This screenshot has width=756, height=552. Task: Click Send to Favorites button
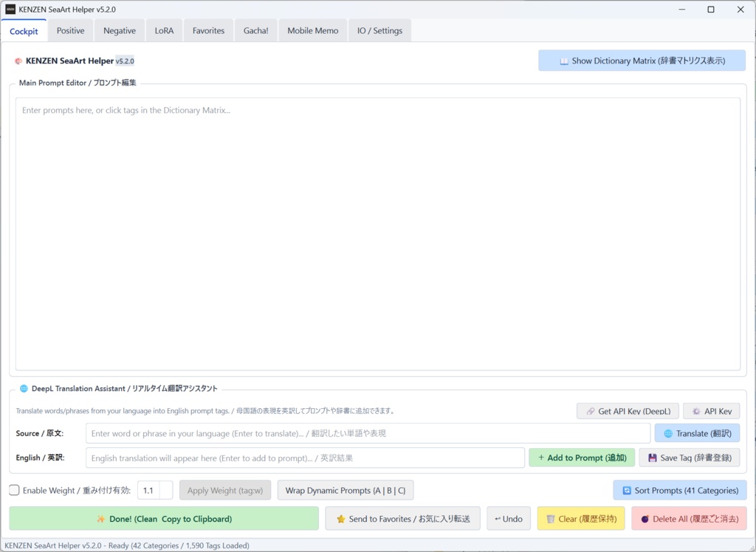(402, 519)
